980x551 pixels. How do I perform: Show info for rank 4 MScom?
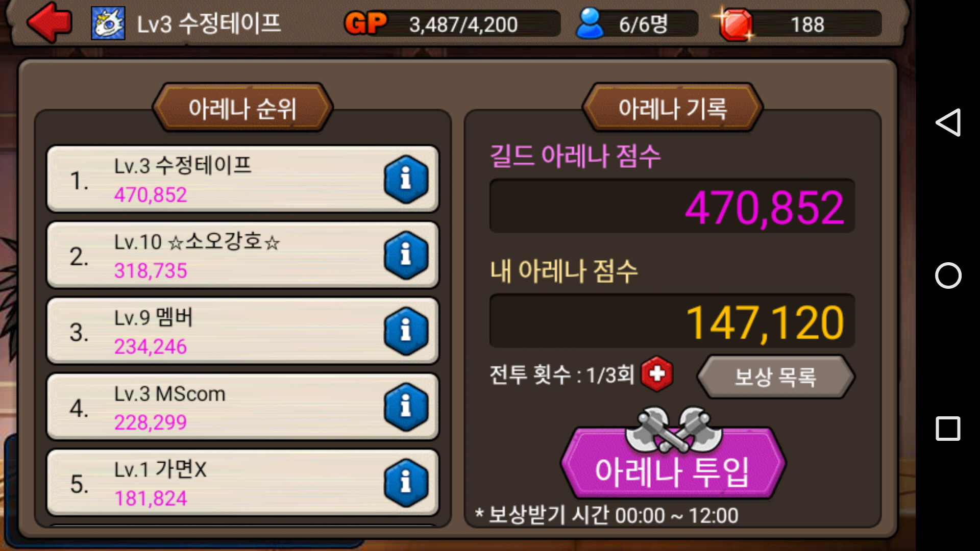click(x=406, y=407)
